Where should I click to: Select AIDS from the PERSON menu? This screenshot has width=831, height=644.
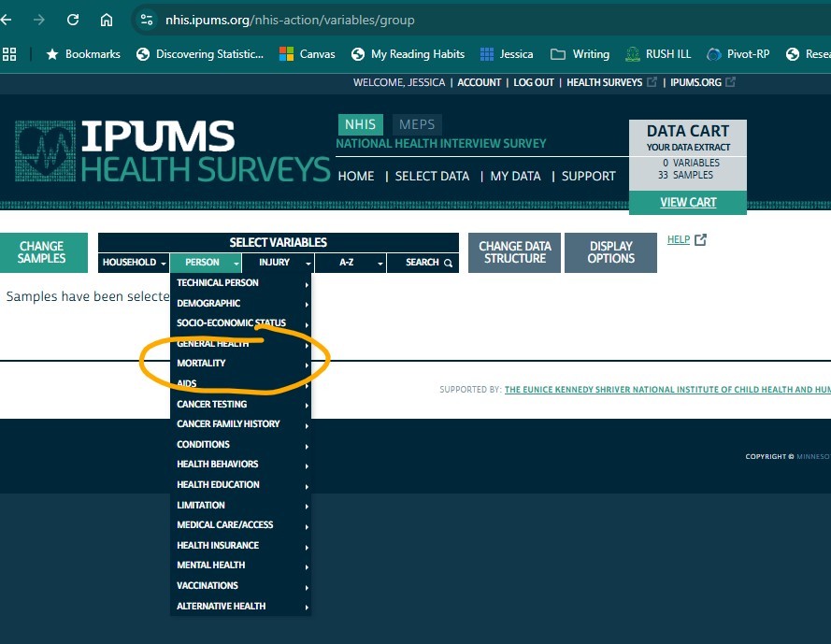click(x=240, y=384)
